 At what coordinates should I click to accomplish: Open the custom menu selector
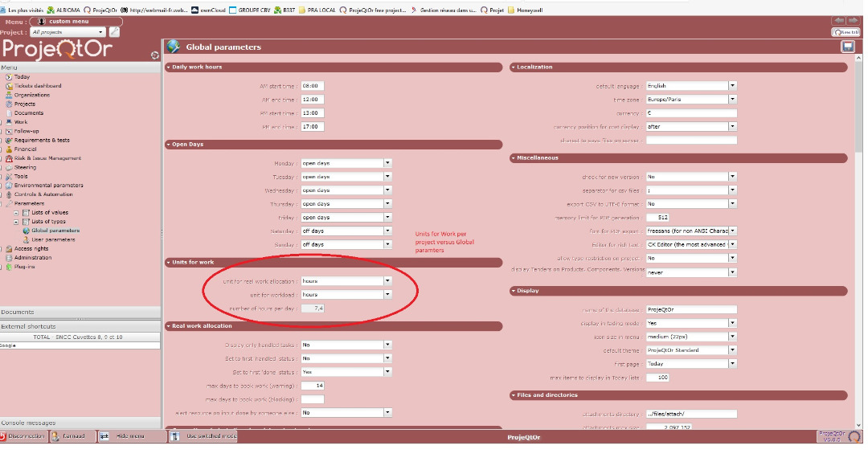click(76, 22)
